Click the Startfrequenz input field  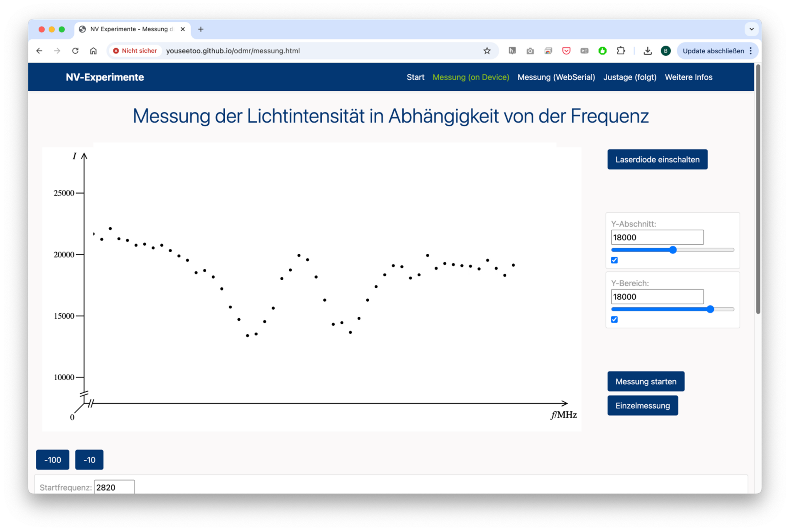point(114,487)
